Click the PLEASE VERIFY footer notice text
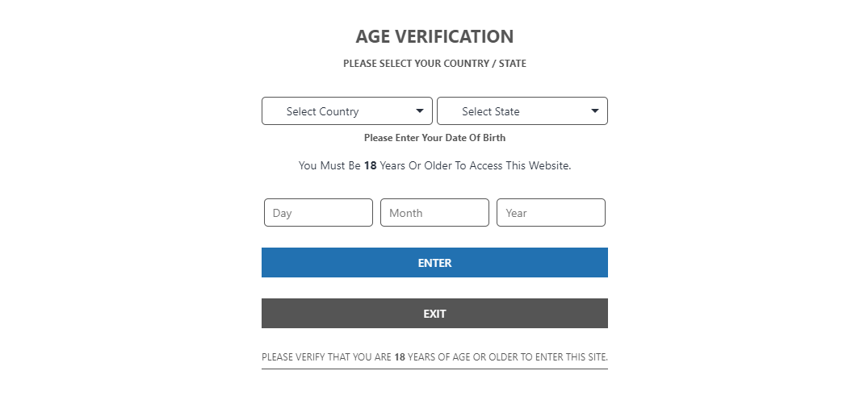Image resolution: width=868 pixels, height=400 pixels. [x=434, y=356]
